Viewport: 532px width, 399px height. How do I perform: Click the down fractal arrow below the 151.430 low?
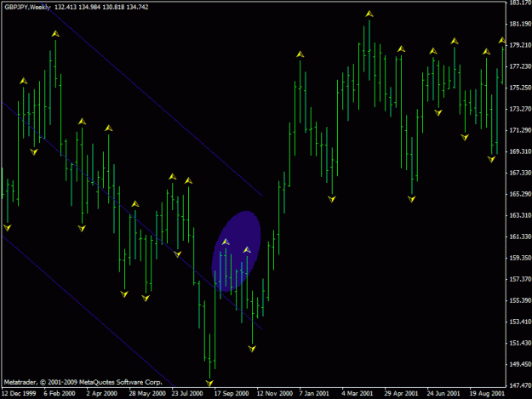[x=252, y=349]
